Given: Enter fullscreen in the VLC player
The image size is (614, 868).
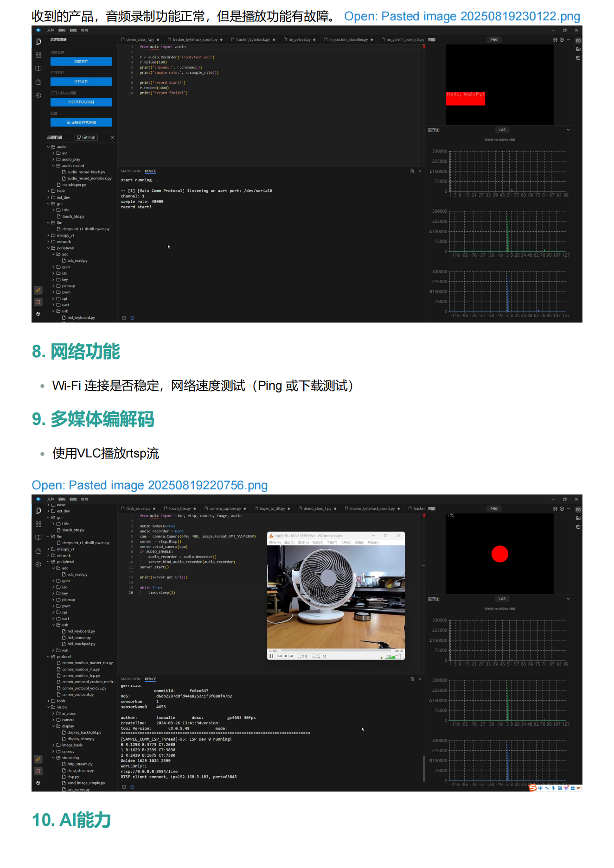Looking at the screenshot, I should coord(299,656).
